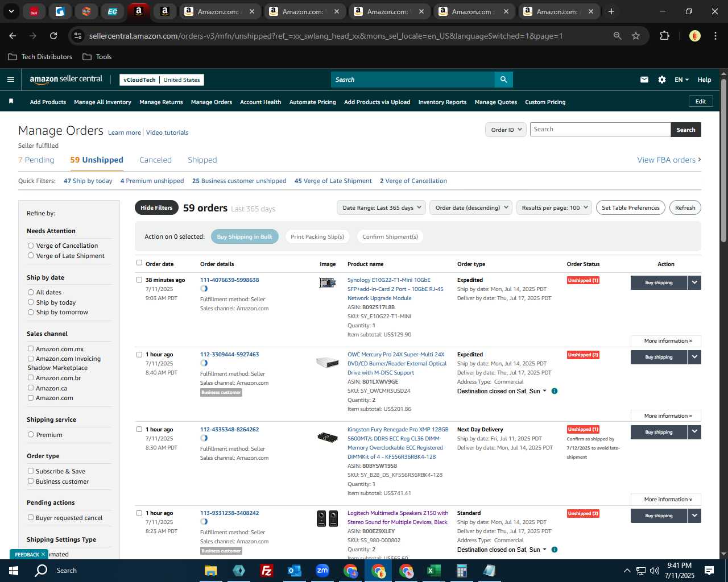The height and width of the screenshot is (582, 728).
Task: Open Zoom from the taskbar
Action: click(322, 571)
